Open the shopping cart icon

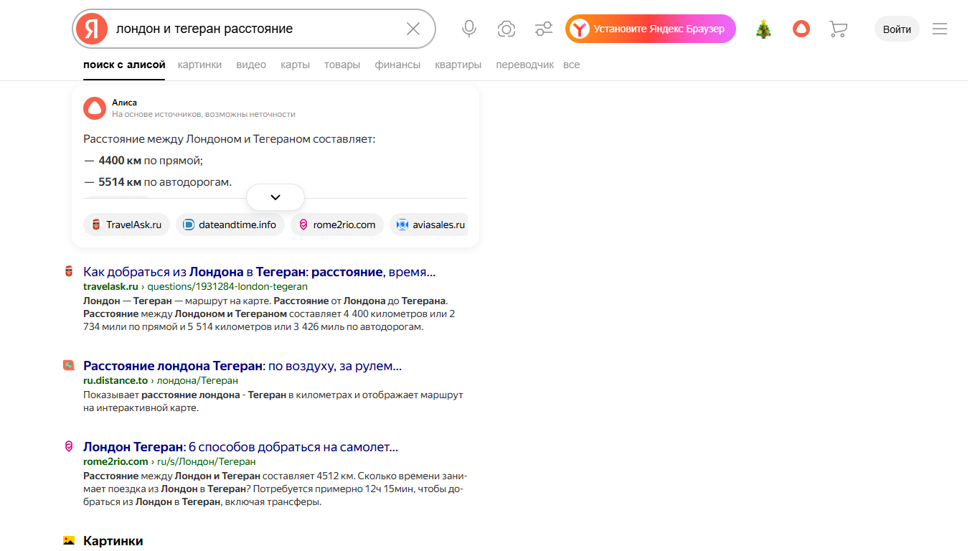pos(838,29)
